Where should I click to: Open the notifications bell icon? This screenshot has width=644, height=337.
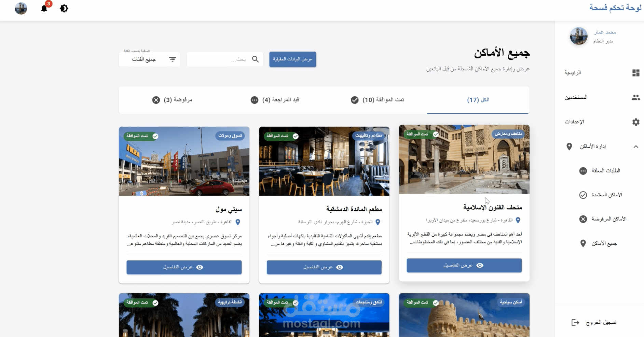click(x=44, y=9)
